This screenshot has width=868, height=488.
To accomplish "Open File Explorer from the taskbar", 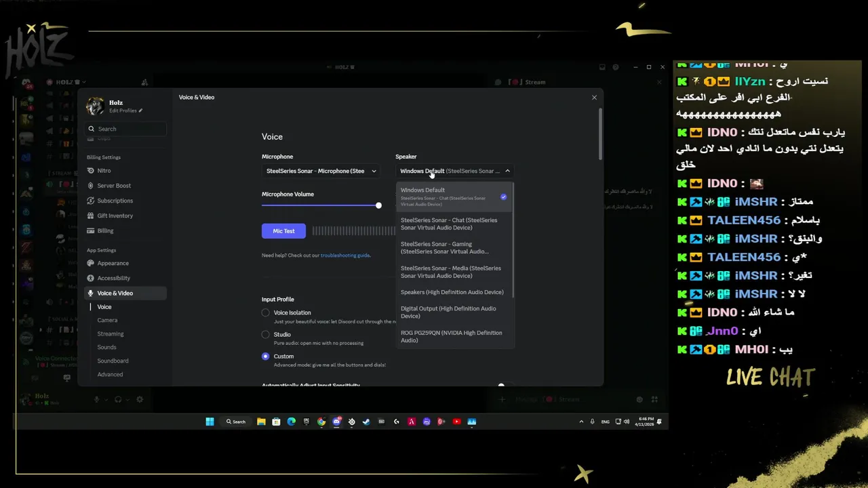I will pos(261,422).
